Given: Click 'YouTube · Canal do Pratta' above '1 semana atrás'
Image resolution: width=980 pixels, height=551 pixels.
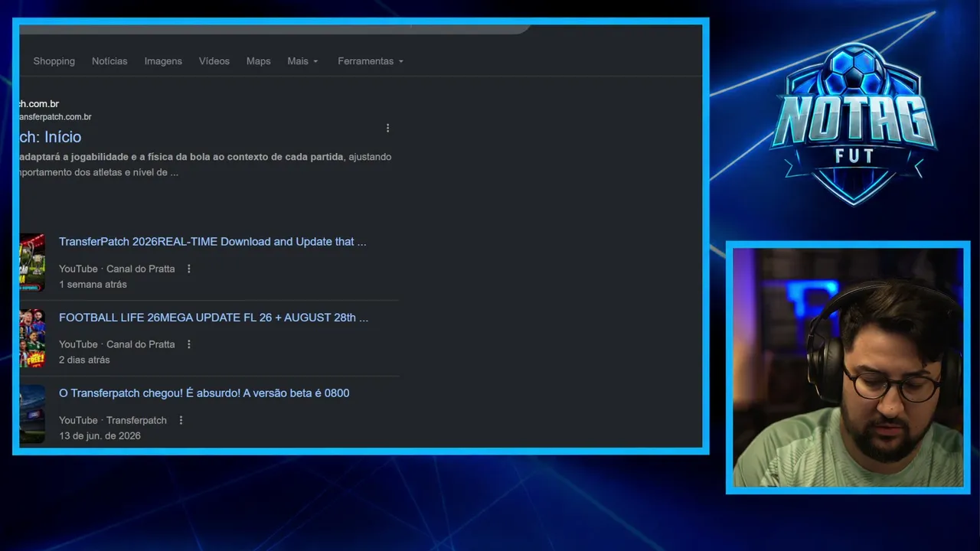Looking at the screenshot, I should pyautogui.click(x=117, y=269).
